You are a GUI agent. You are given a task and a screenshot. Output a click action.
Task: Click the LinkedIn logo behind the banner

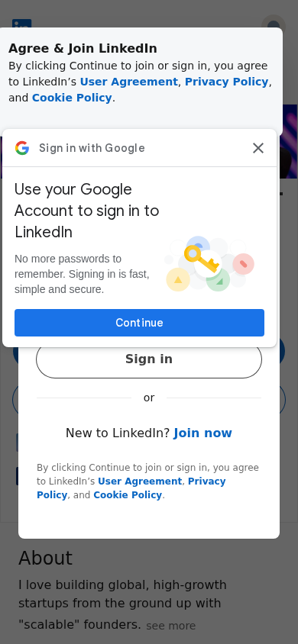pos(22,24)
